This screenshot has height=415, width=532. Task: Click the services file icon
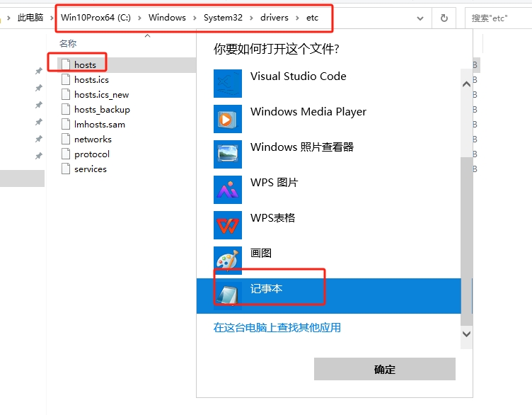[x=66, y=169]
